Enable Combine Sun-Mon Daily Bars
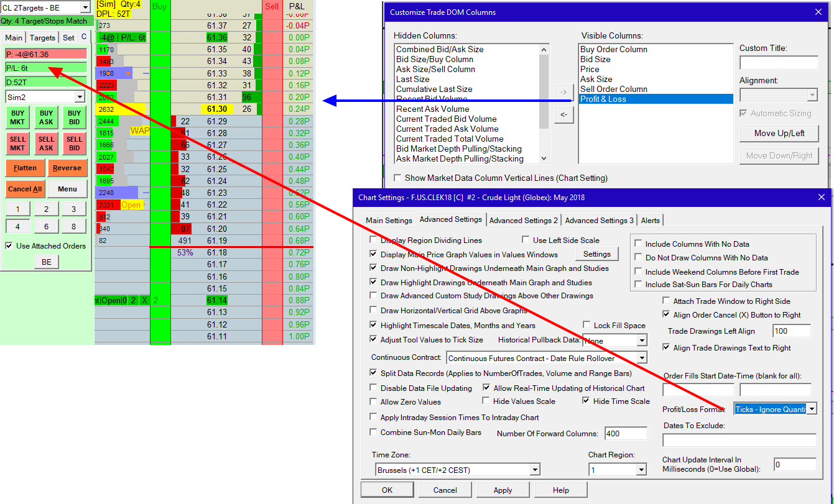This screenshot has height=504, width=834. pyautogui.click(x=373, y=432)
